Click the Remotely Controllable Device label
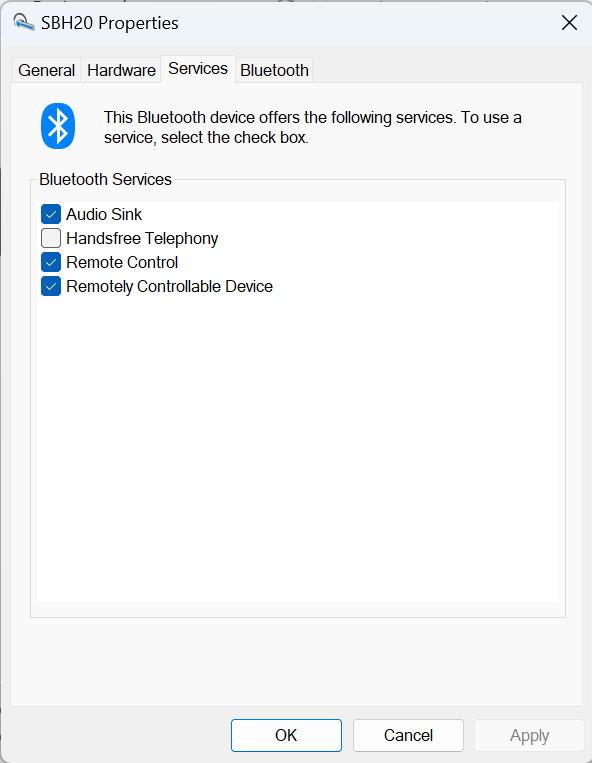 (x=169, y=286)
